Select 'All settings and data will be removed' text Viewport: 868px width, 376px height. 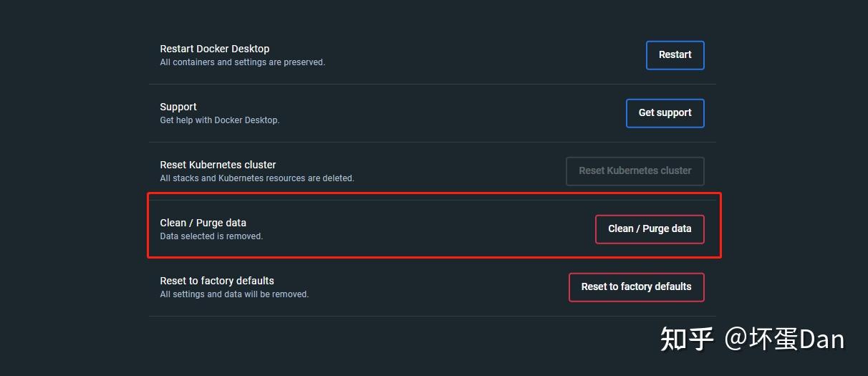coord(233,294)
